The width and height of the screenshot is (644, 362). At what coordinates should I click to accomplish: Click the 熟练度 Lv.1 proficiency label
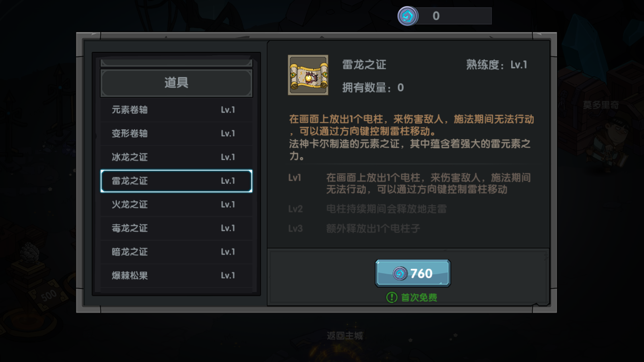pyautogui.click(x=497, y=65)
